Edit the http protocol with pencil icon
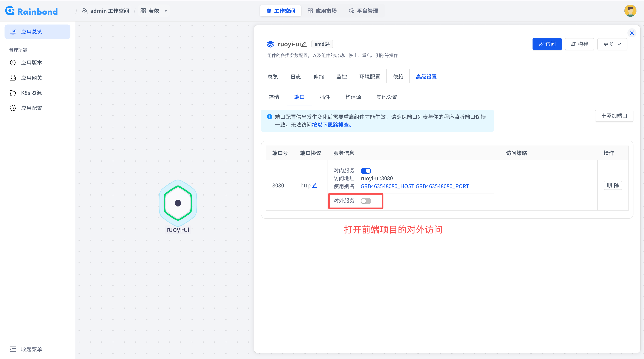This screenshot has width=644, height=359. pyautogui.click(x=314, y=185)
